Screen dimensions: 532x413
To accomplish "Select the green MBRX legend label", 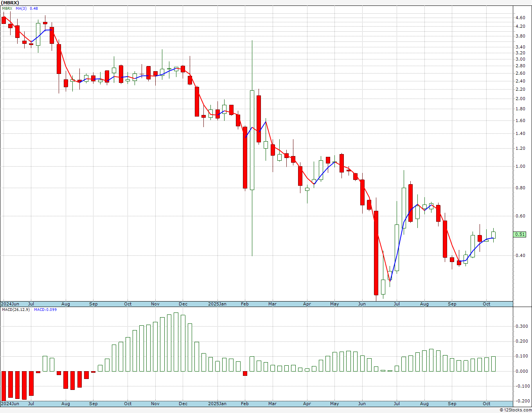I will (x=7, y=8).
